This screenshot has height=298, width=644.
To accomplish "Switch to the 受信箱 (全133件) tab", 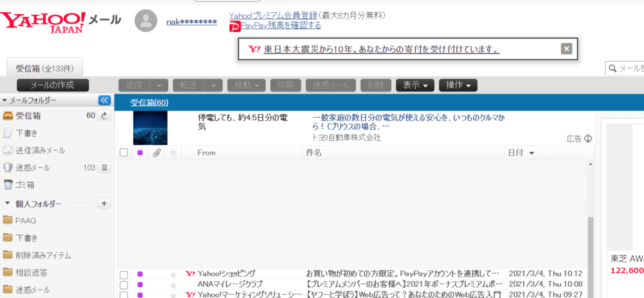I will pyautogui.click(x=45, y=68).
